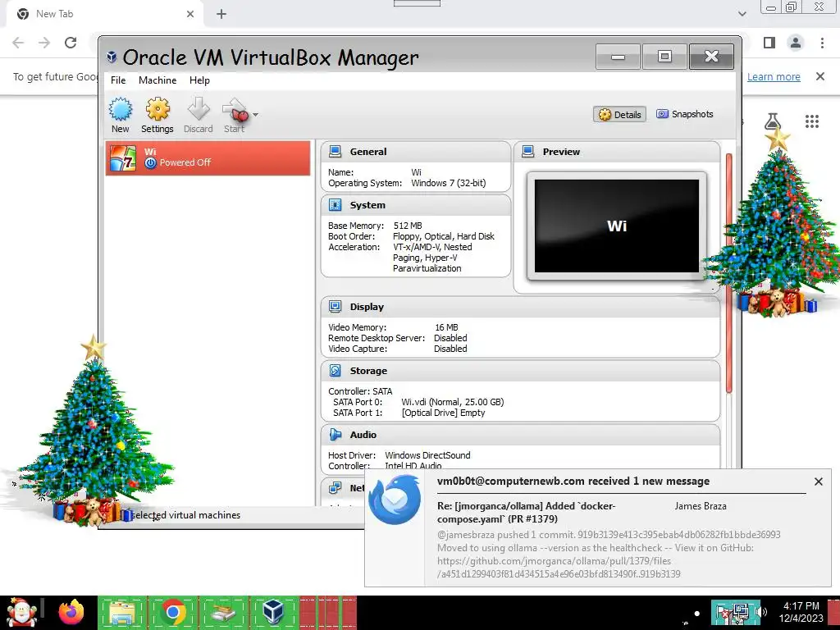Open Chrome's tab search chevron

click(x=742, y=14)
